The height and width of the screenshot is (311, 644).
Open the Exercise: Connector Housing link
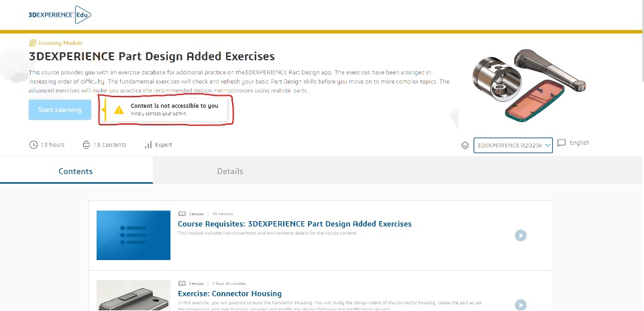click(229, 294)
